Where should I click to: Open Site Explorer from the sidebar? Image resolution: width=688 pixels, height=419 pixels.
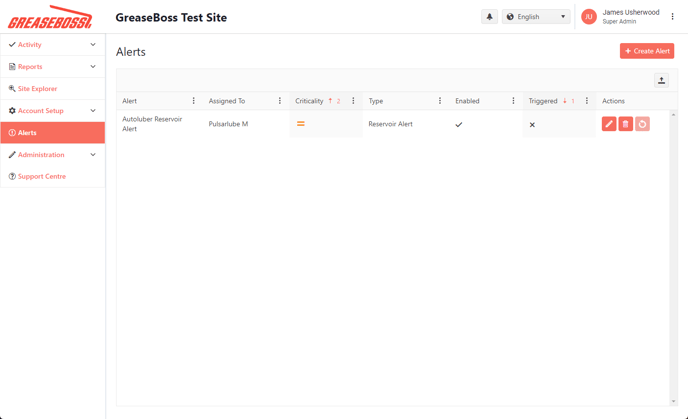click(x=37, y=89)
